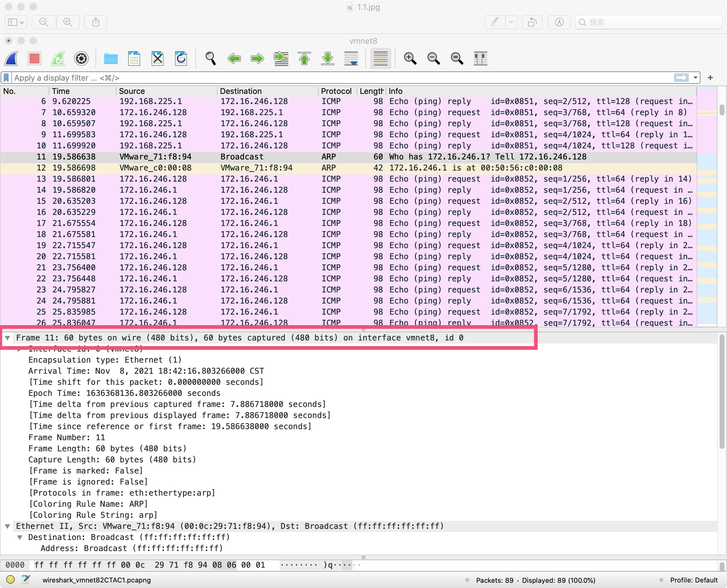Collapse the Frame 11 details tree
727x588 pixels.
click(x=7, y=338)
